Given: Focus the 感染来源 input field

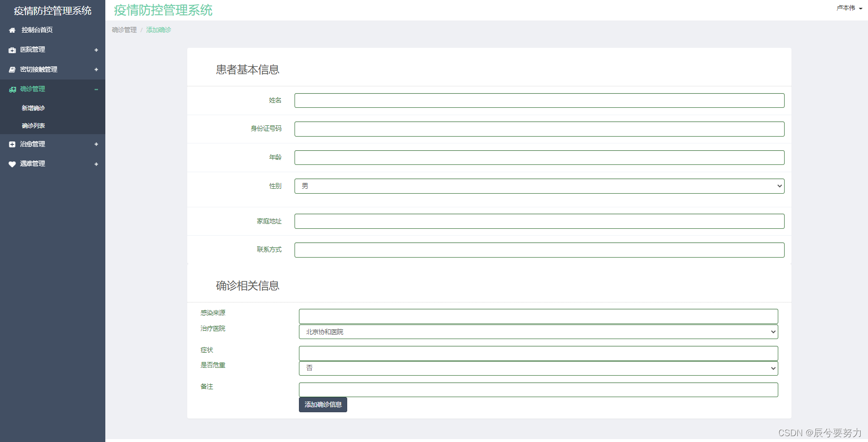Looking at the screenshot, I should tap(538, 316).
